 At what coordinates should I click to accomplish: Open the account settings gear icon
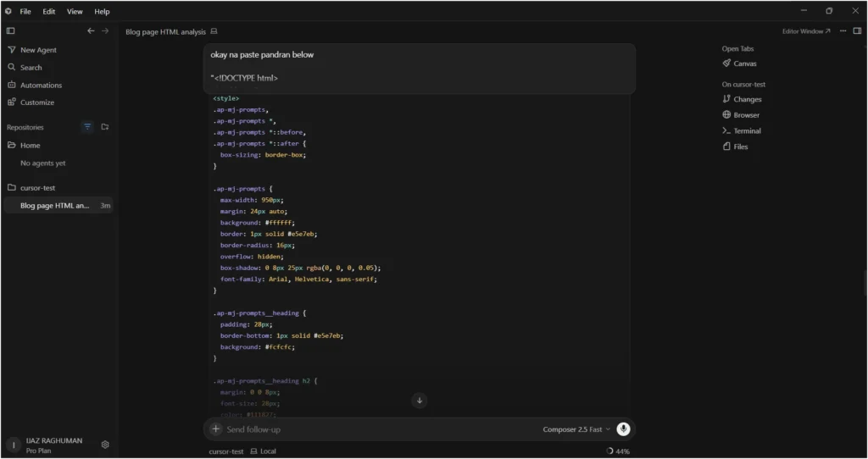point(105,445)
